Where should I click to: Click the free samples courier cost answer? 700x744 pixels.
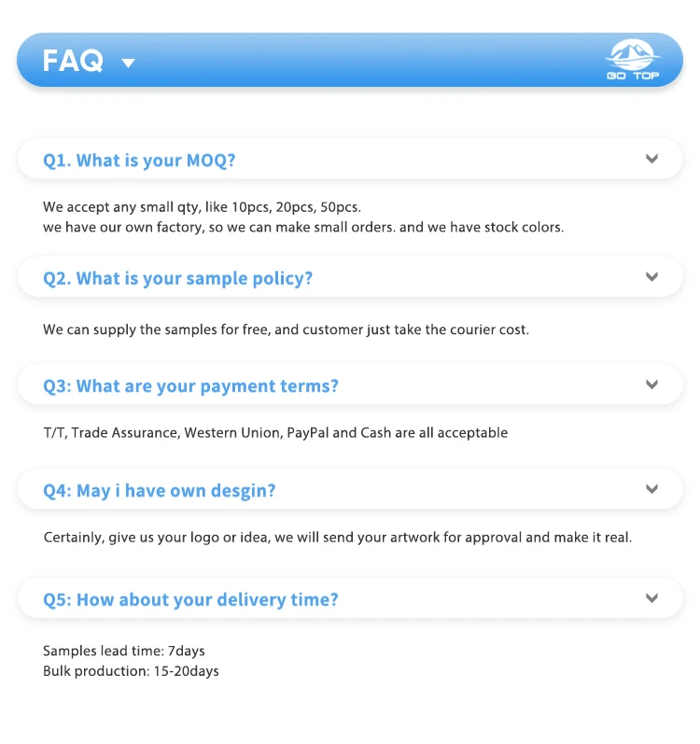pyautogui.click(x=286, y=330)
